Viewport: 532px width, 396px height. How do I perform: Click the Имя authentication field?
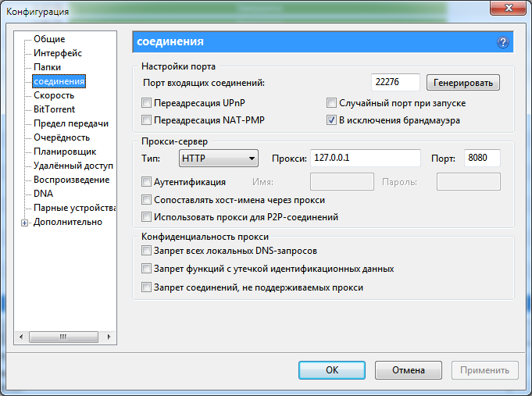tap(342, 181)
